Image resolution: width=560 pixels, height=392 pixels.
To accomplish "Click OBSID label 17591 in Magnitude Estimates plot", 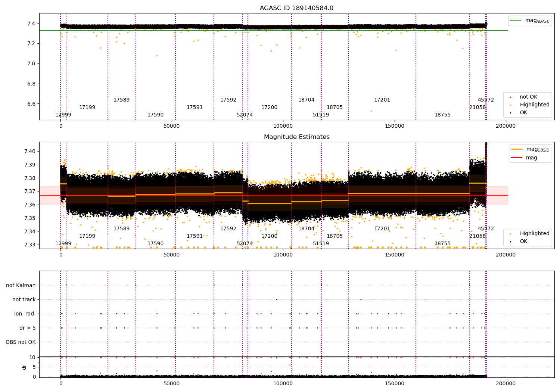I will [195, 236].
